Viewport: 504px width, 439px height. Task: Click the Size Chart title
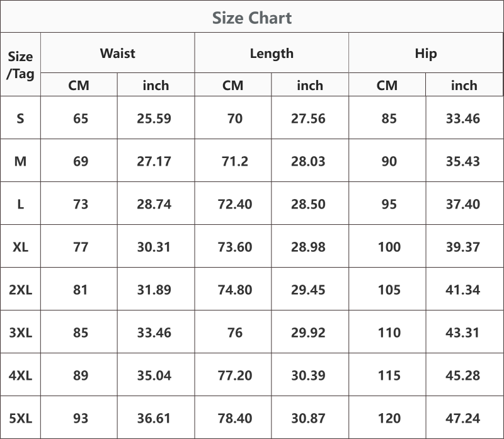pos(251,18)
